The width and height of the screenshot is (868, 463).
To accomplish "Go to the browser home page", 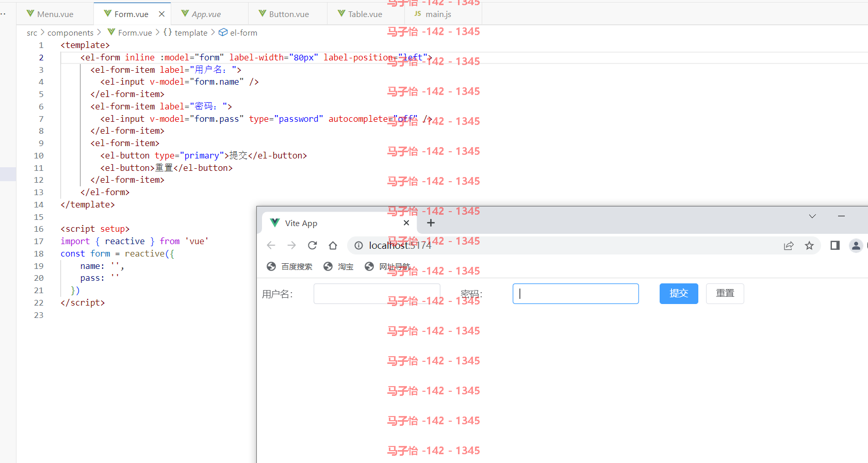I will [333, 245].
